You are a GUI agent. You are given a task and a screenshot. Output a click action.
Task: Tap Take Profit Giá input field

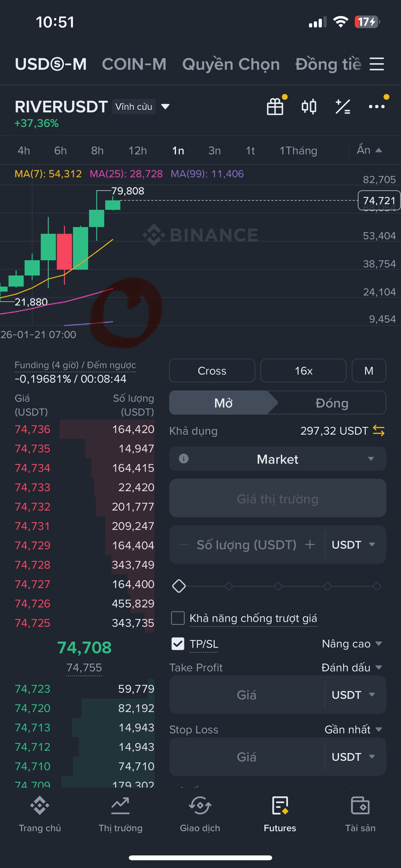tap(247, 695)
